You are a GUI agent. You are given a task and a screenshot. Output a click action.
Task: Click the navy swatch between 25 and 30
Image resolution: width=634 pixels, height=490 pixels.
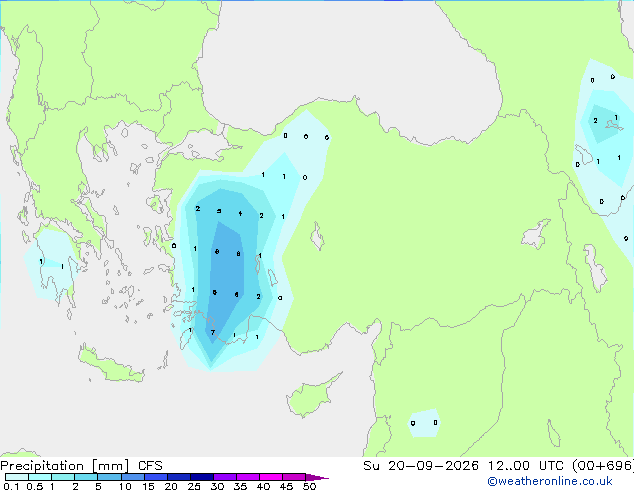(x=202, y=477)
